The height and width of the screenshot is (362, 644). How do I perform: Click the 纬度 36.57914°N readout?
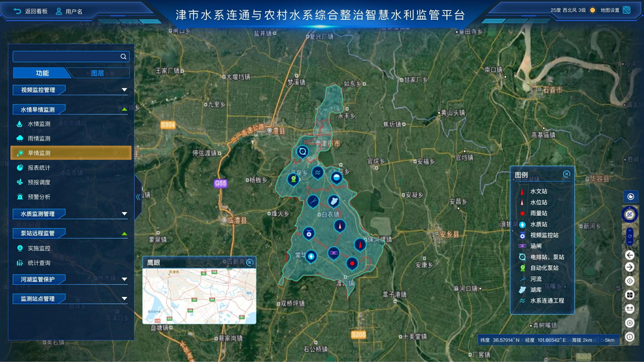(x=500, y=340)
